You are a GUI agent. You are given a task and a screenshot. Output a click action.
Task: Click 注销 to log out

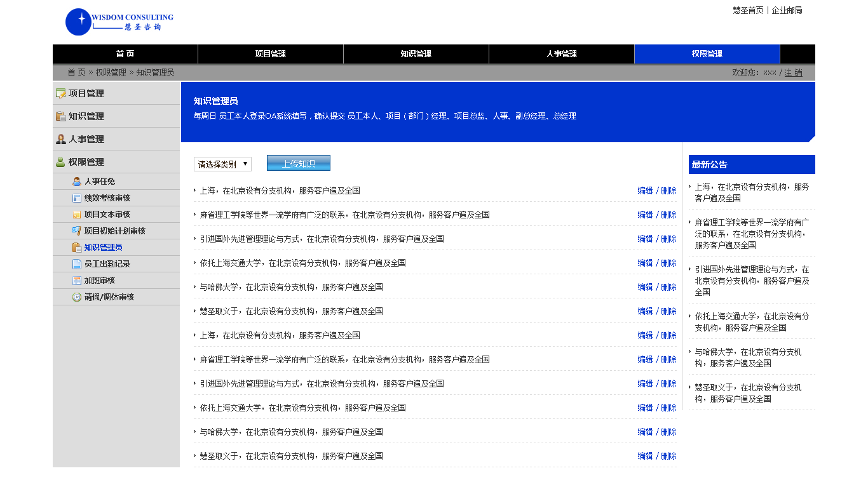click(x=793, y=73)
